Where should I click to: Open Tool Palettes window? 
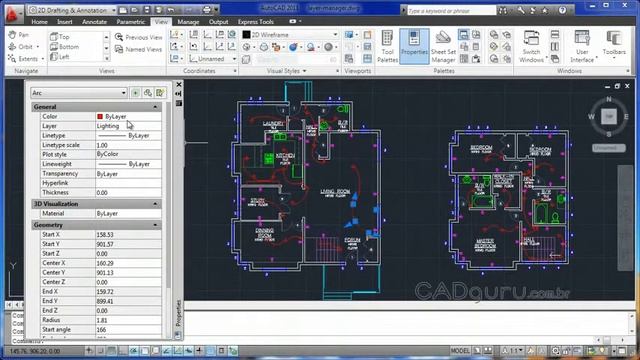coord(387,46)
